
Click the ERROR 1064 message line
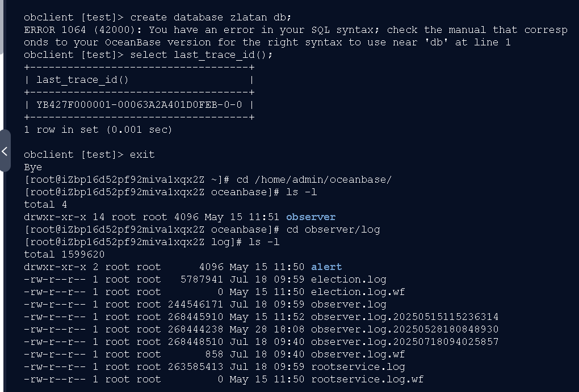point(295,36)
